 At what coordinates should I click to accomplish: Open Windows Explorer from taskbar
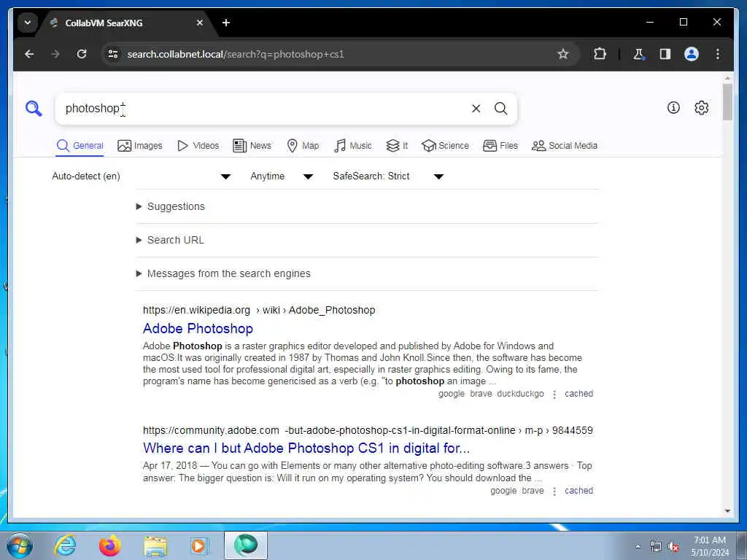pos(155,545)
